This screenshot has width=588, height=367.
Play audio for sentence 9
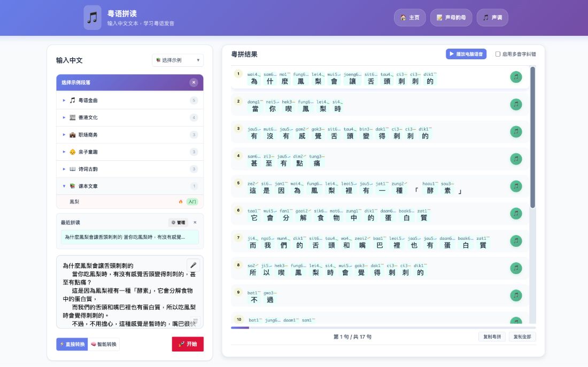tap(516, 295)
